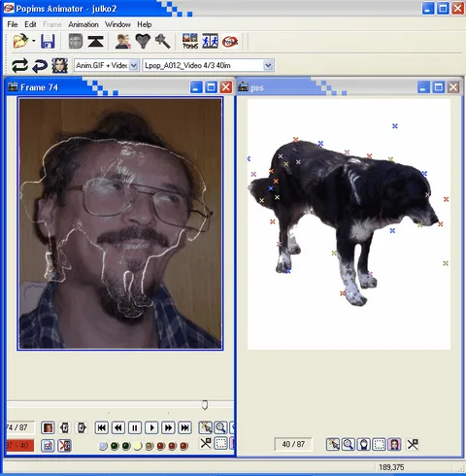Click the dark heart-shaped mask icon
The height and width of the screenshot is (476, 466).
pyautogui.click(x=143, y=41)
